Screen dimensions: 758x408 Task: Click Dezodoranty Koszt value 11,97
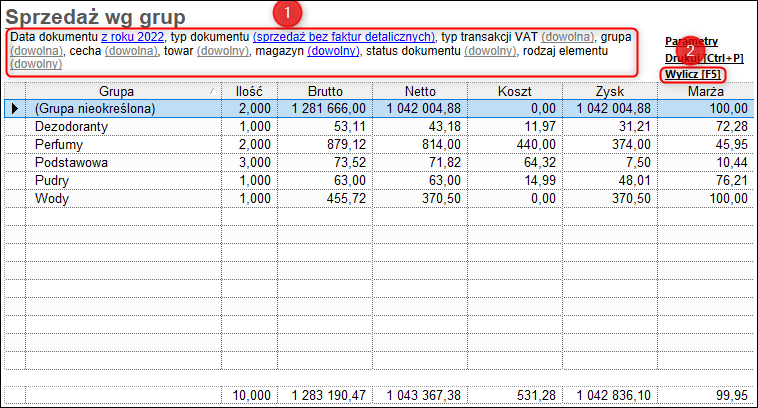(540, 127)
